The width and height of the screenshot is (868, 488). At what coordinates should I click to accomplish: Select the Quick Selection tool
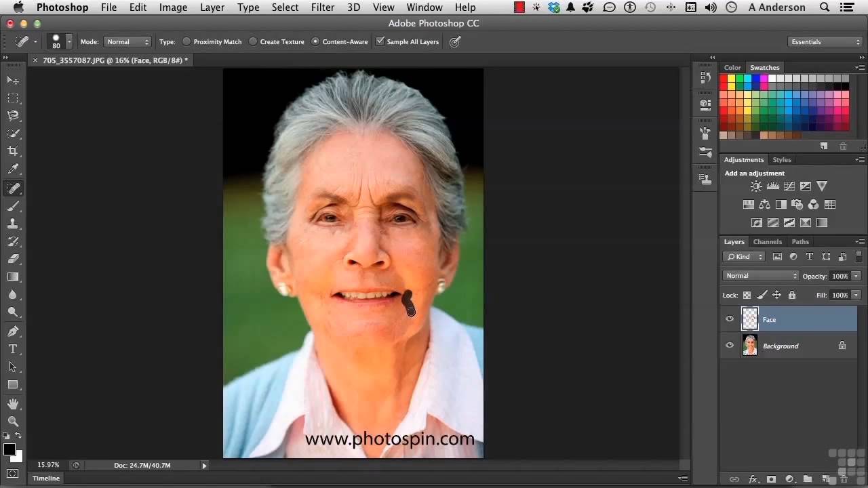[13, 134]
